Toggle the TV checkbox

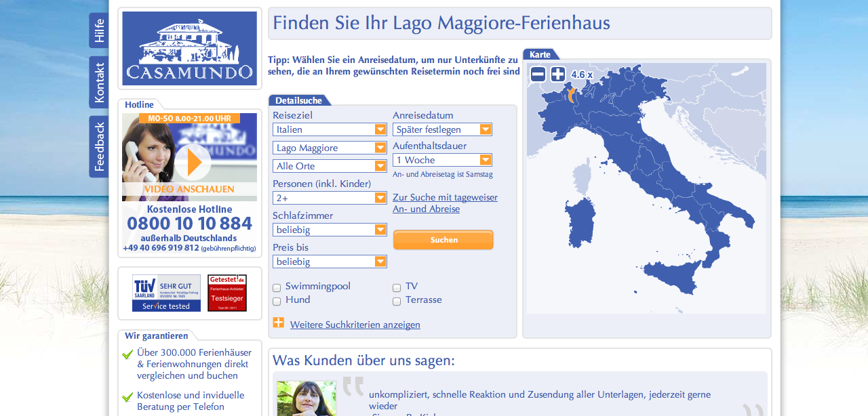(x=397, y=287)
